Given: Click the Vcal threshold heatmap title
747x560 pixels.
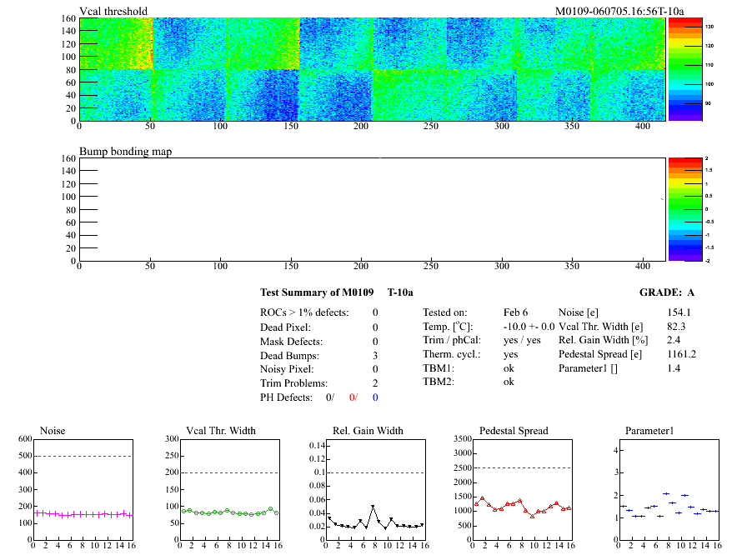Looking at the screenshot, I should (113, 11).
